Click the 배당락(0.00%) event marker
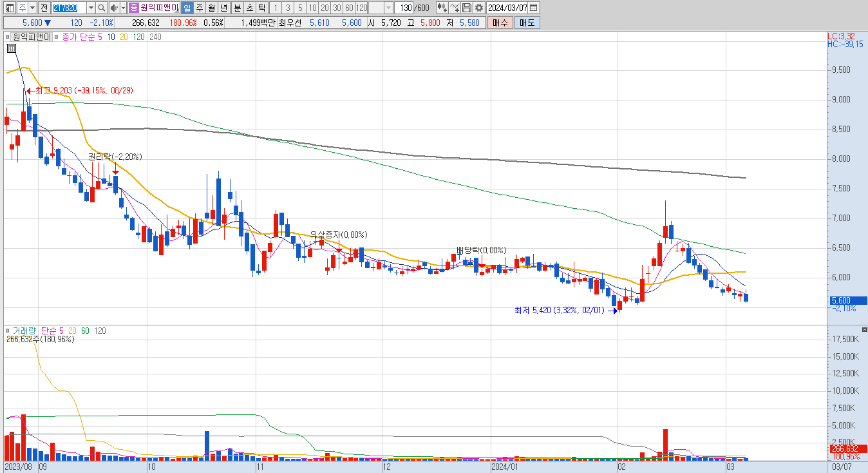Viewport: 868px width, 473px height. pyautogui.click(x=482, y=250)
